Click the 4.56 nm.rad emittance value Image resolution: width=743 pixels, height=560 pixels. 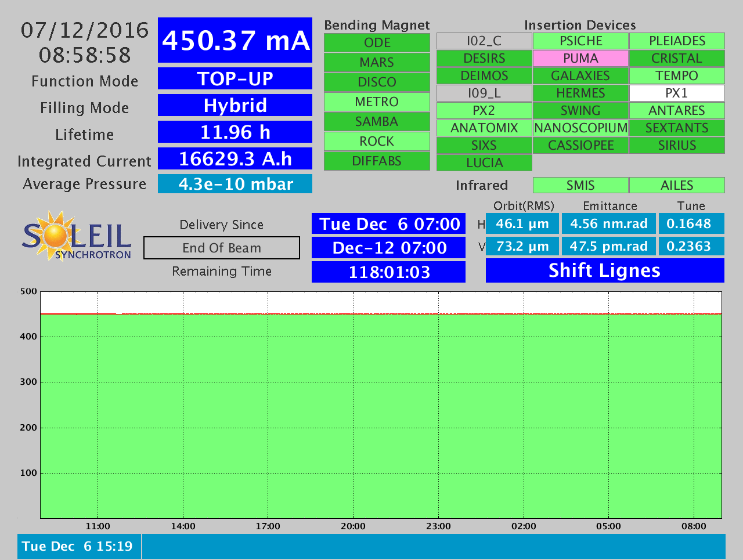point(609,223)
